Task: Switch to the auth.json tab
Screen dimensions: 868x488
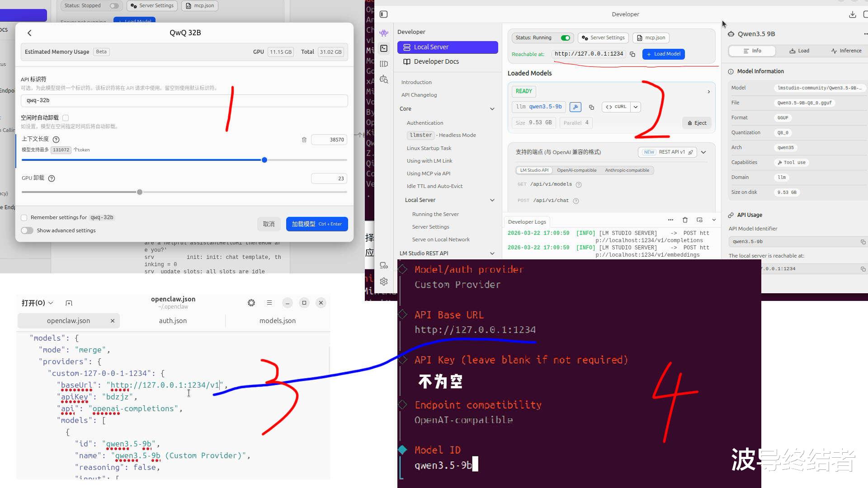Action: (x=173, y=321)
